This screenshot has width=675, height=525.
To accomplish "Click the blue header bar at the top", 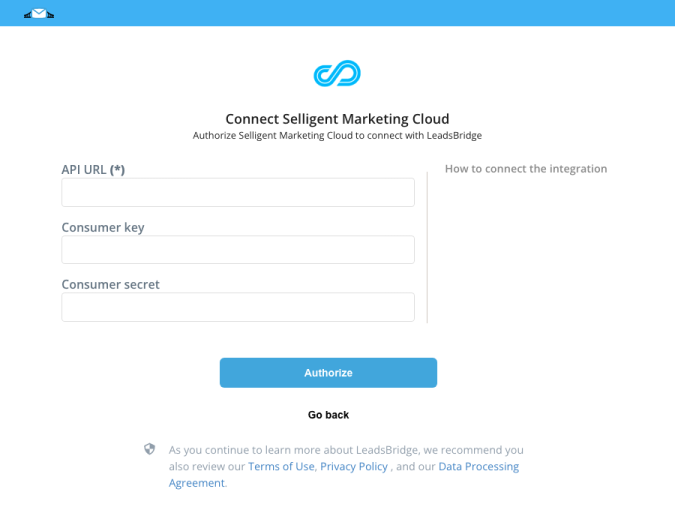I will [338, 13].
